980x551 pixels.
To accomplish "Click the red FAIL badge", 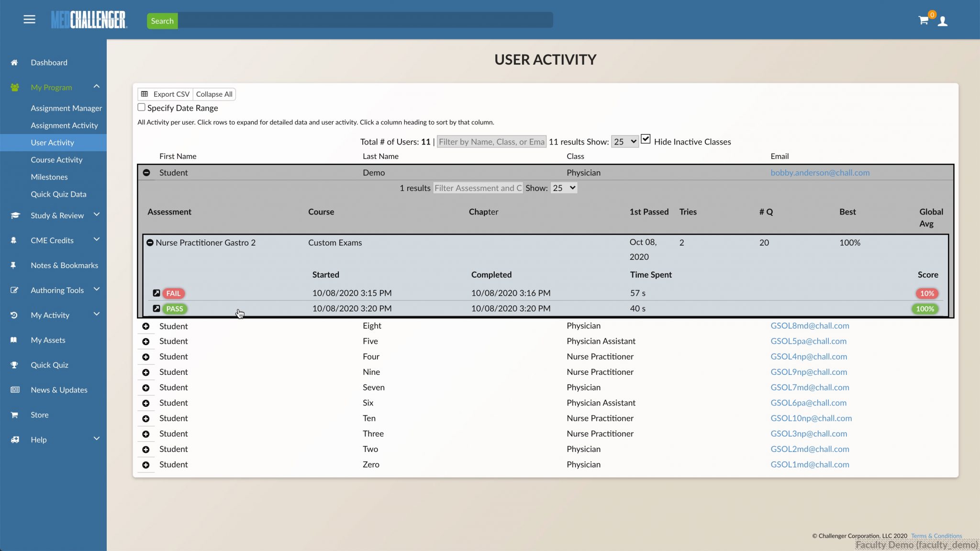I will [173, 293].
